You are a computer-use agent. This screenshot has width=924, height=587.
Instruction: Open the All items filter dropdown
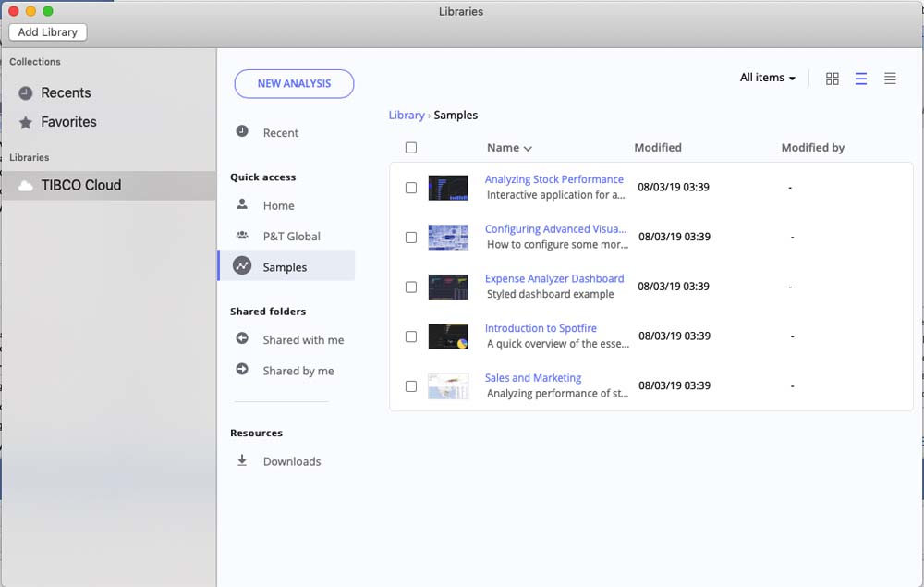click(767, 78)
